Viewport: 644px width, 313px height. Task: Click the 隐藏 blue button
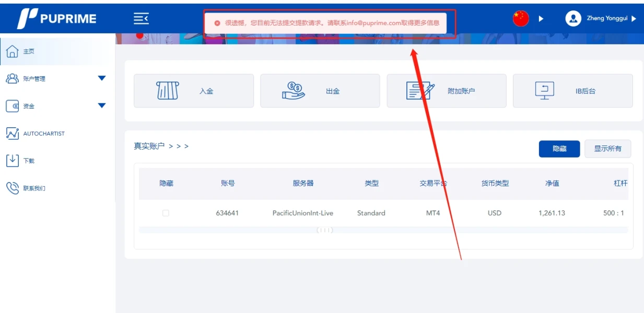[x=559, y=149]
